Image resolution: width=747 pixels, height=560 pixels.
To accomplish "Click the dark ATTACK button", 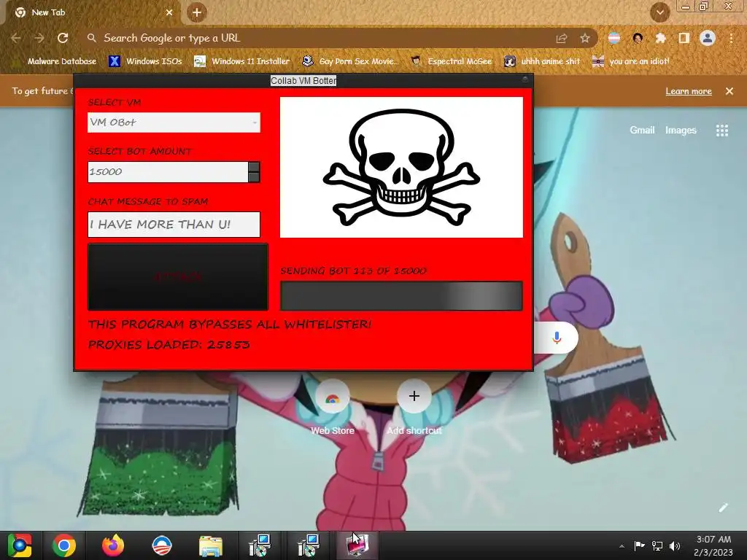I will (178, 276).
